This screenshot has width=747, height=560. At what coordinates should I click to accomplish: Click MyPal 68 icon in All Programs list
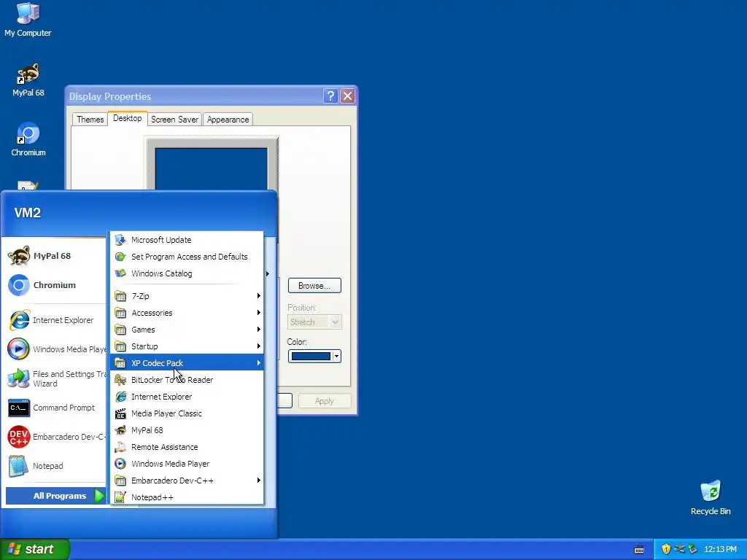tap(120, 430)
